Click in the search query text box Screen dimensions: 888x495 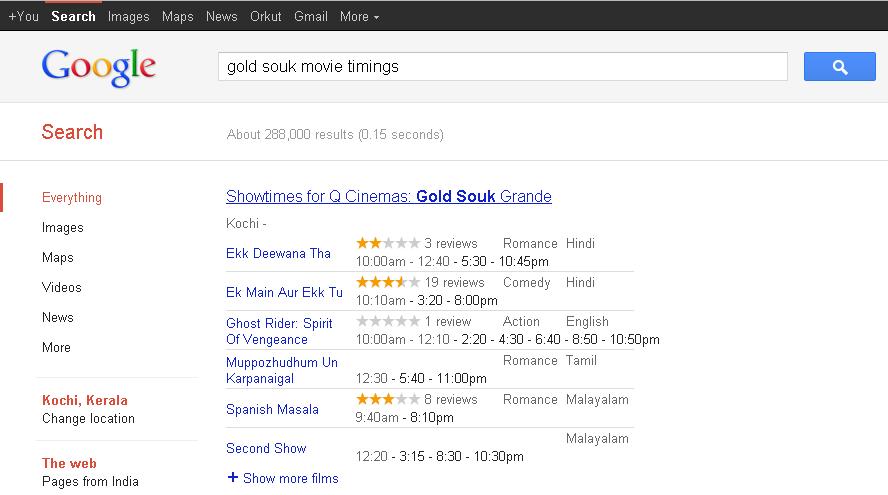pyautogui.click(x=502, y=67)
